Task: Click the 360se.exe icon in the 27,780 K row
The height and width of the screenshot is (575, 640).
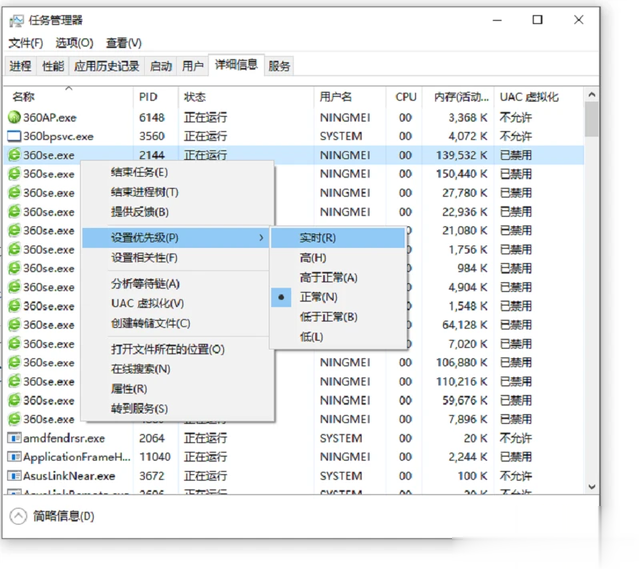Action: [14, 193]
